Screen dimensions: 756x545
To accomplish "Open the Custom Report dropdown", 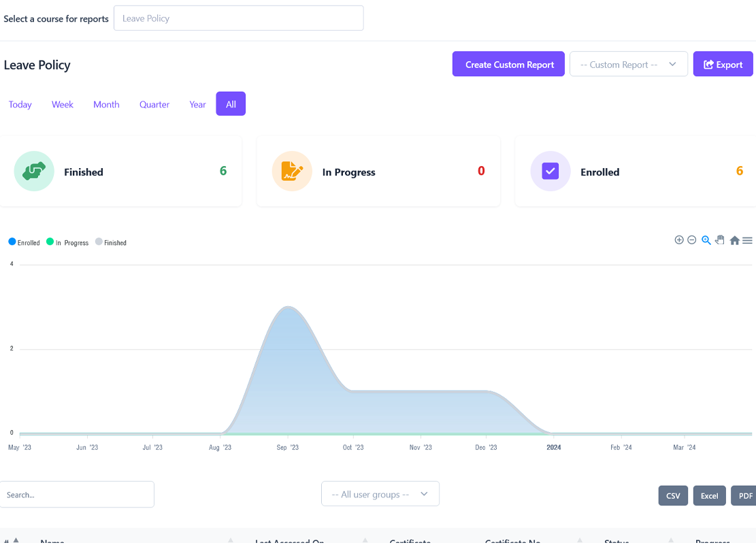I will coord(628,65).
